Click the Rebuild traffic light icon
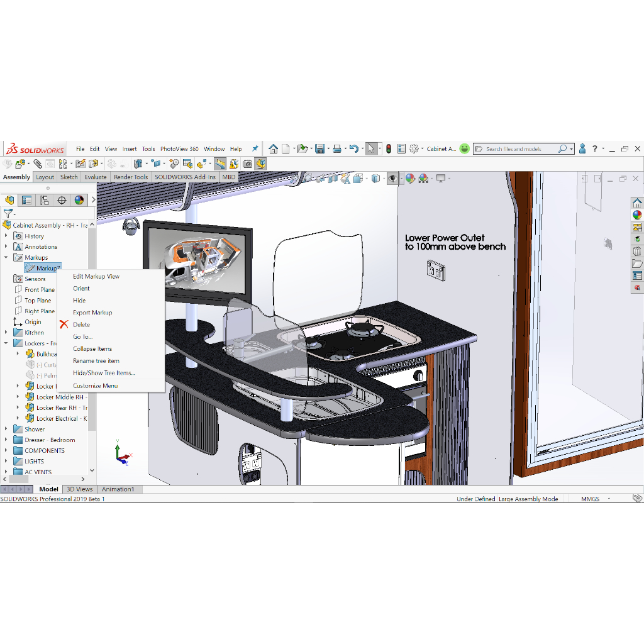 (389, 148)
